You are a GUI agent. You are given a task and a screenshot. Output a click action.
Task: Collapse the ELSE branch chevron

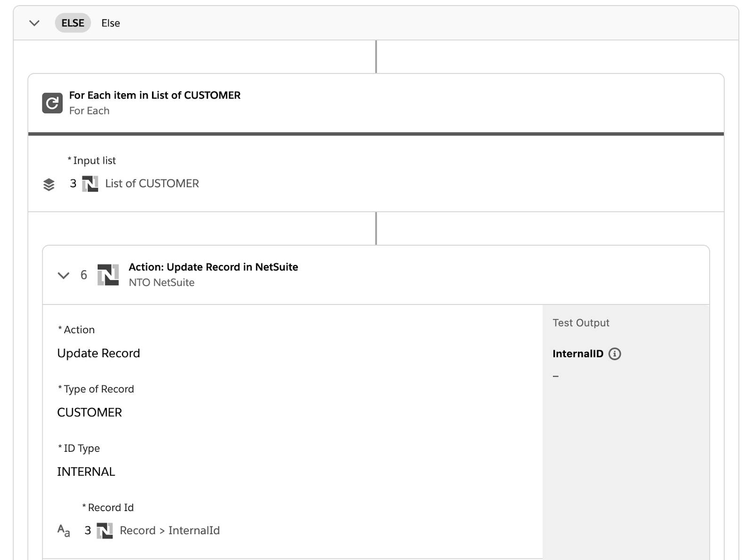(34, 23)
